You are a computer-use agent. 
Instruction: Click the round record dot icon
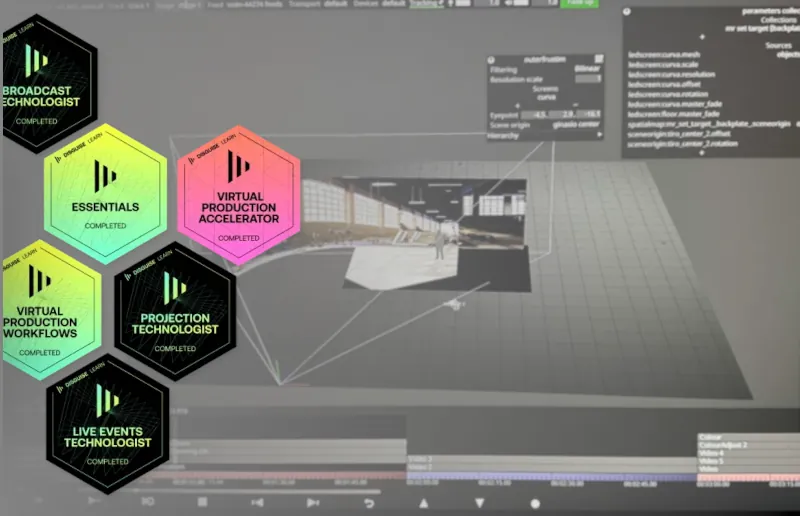point(535,504)
